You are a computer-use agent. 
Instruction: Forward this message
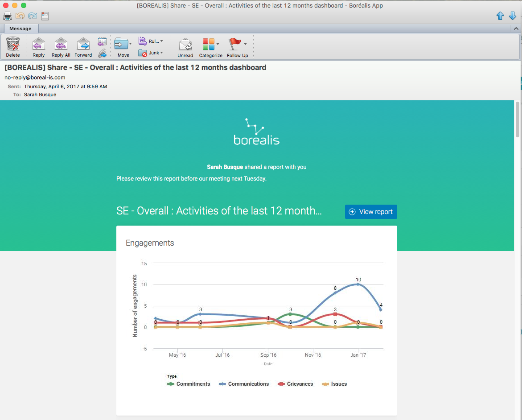[x=83, y=47]
